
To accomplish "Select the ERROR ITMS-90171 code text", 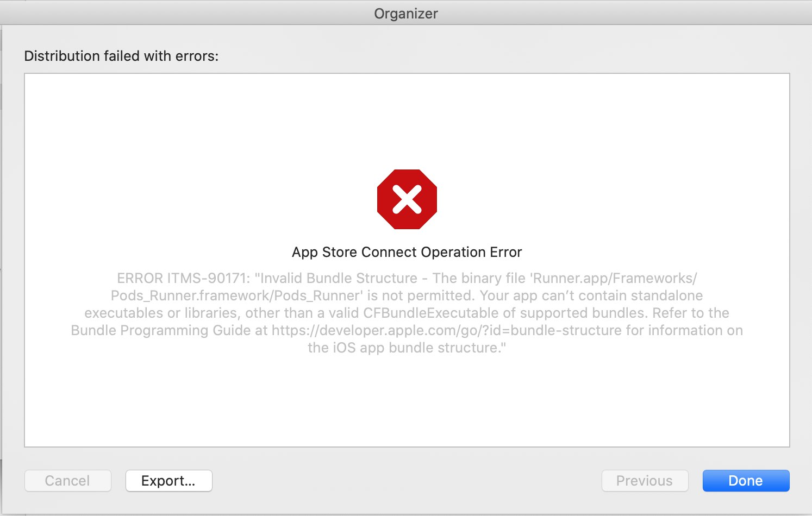I will (x=183, y=278).
